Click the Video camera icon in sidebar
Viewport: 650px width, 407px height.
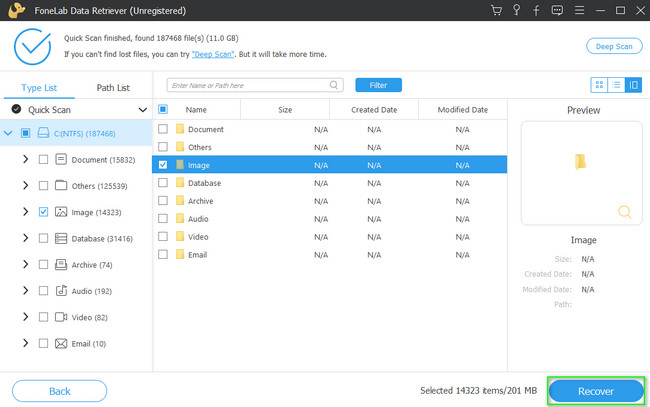click(61, 317)
